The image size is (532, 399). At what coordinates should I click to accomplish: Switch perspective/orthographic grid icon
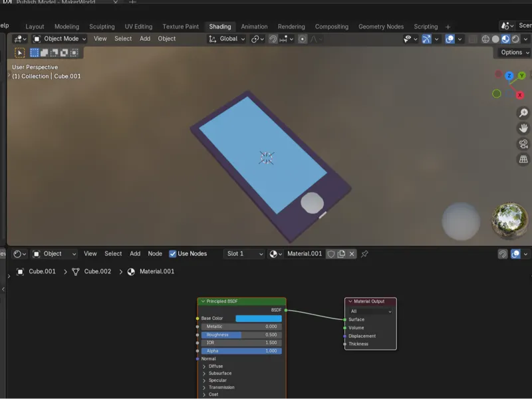[523, 159]
